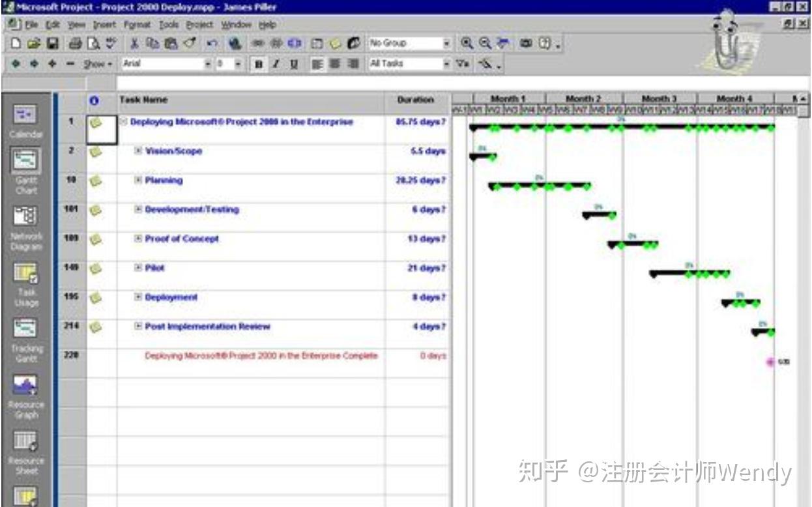
Task: Switch to Task Usage view
Action: click(x=26, y=284)
